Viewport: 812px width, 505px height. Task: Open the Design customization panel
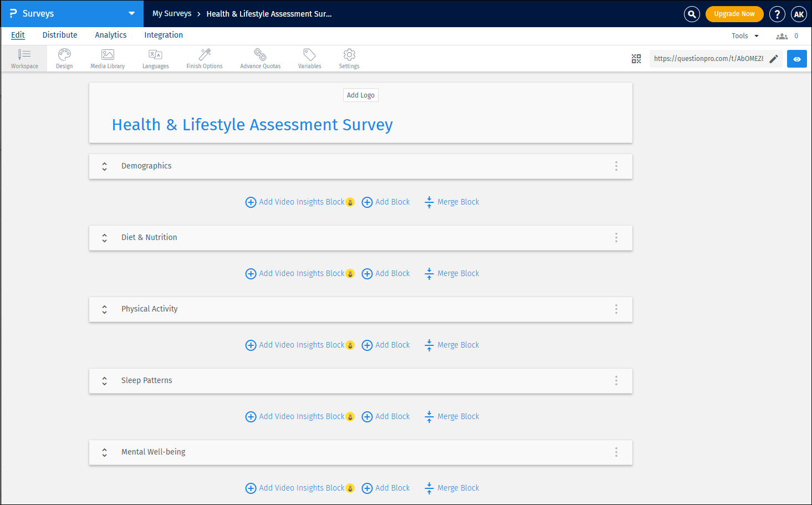pyautogui.click(x=64, y=58)
